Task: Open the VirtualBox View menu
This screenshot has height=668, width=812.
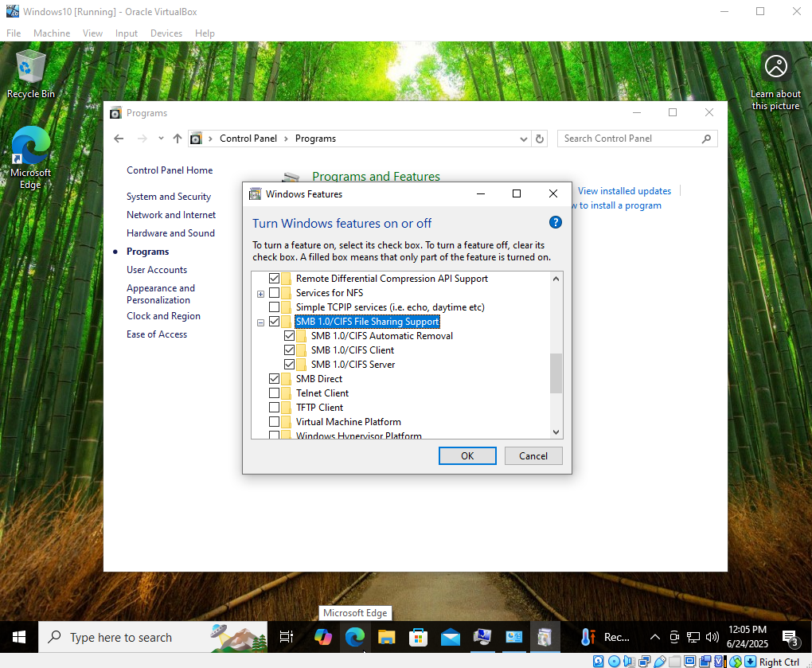Action: pos(92,33)
